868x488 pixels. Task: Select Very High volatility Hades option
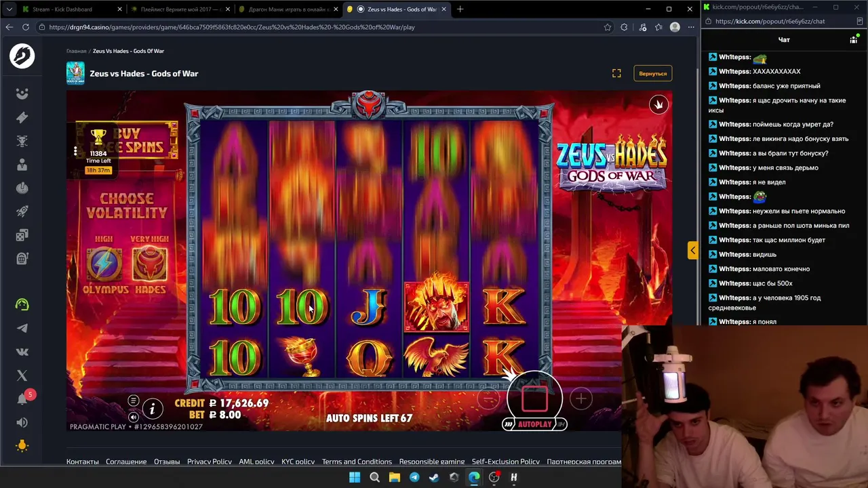[x=150, y=264]
